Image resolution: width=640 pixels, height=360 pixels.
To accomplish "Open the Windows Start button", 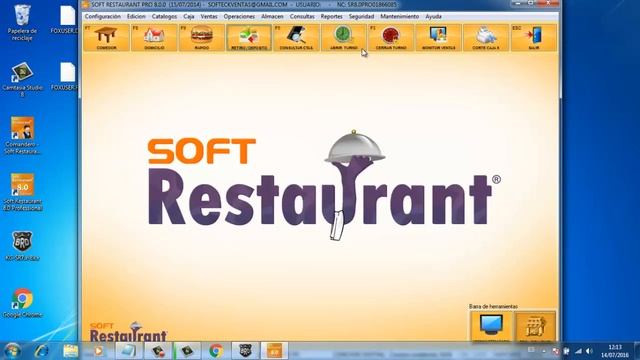I will click(x=12, y=351).
